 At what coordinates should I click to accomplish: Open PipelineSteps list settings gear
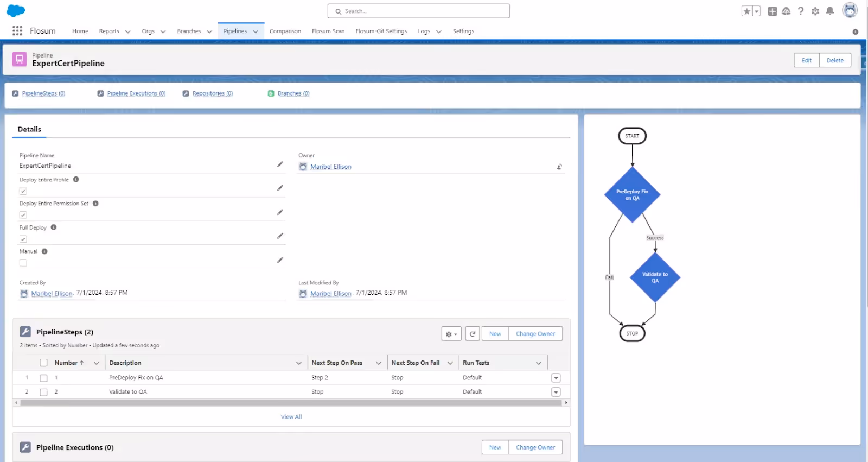tap(451, 334)
